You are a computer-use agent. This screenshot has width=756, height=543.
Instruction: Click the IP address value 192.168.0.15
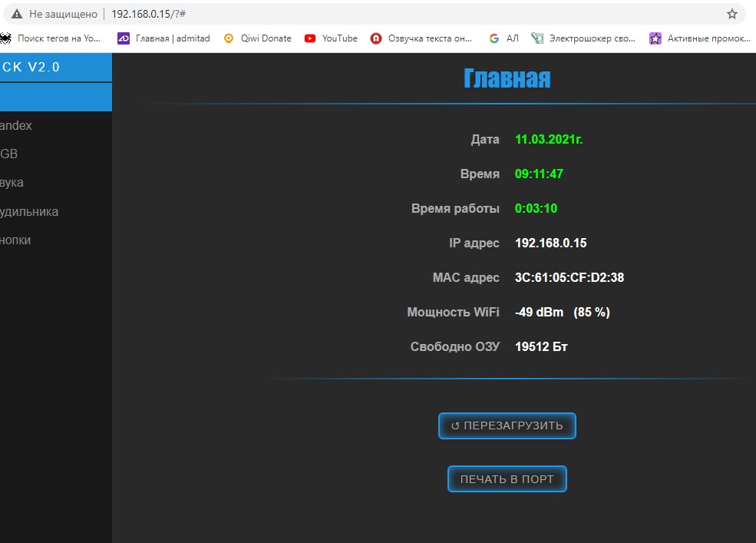click(551, 243)
